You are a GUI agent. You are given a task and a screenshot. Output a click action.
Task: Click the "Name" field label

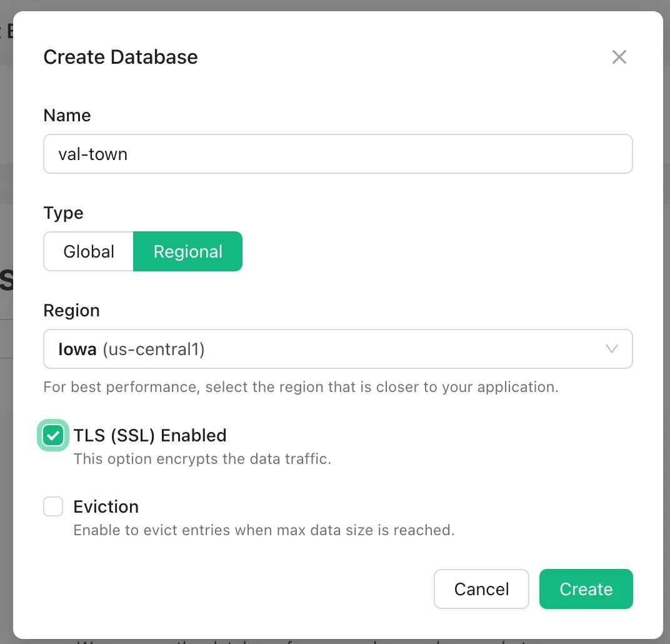pos(67,116)
